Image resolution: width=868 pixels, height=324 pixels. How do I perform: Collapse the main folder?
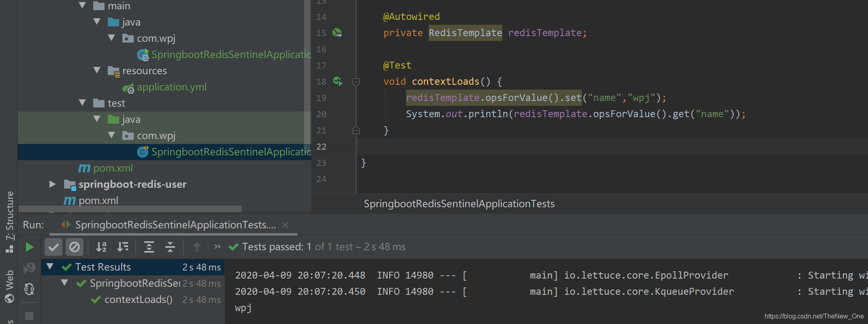[x=82, y=6]
